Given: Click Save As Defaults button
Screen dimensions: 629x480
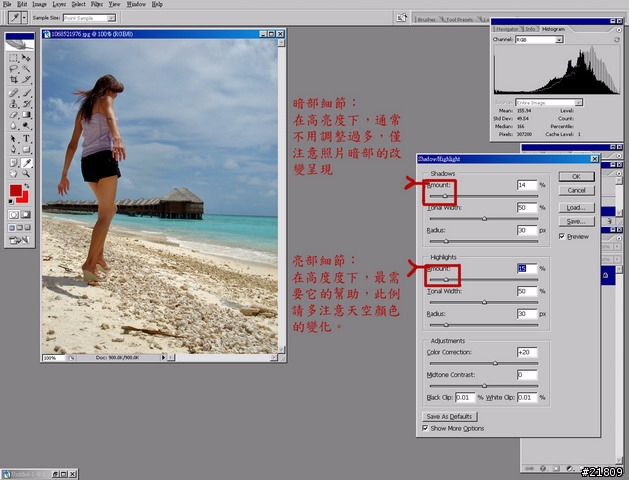Looking at the screenshot, I should 450,416.
